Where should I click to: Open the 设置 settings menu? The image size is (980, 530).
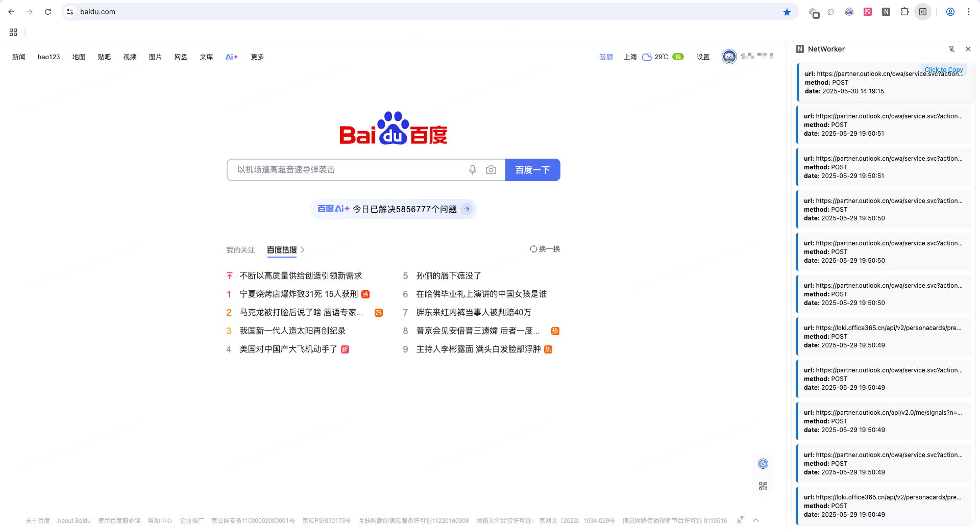(x=703, y=57)
